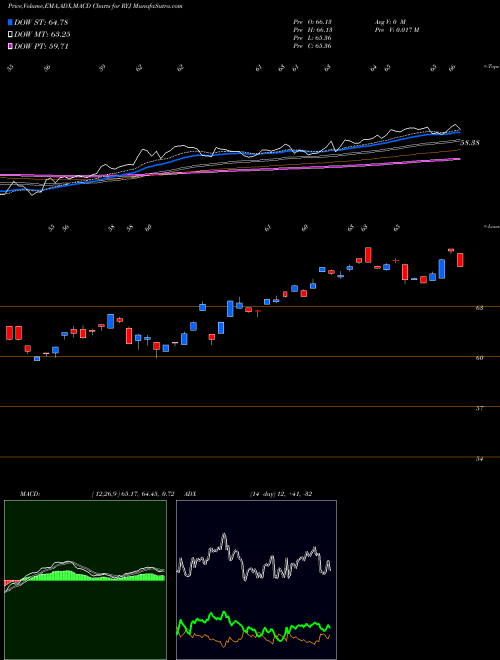Click the white DOW MT legend swatch
500x660 pixels.
pyautogui.click(x=11, y=35)
